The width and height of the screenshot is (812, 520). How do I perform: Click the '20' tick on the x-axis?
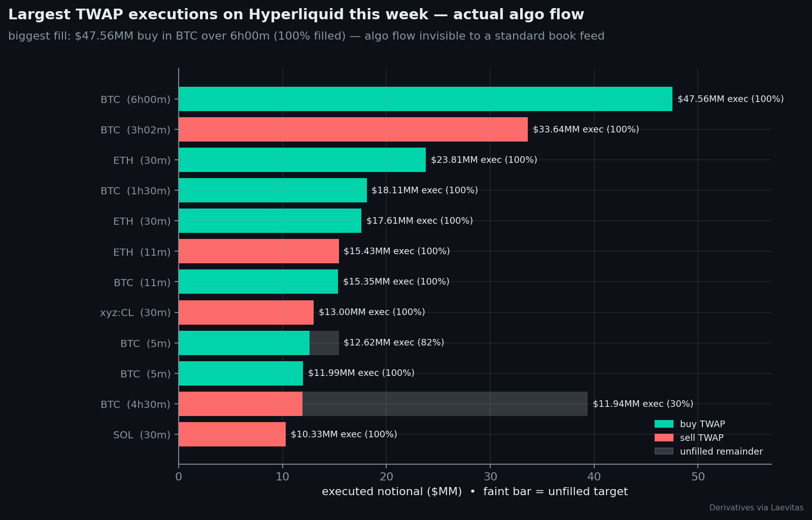click(x=386, y=477)
